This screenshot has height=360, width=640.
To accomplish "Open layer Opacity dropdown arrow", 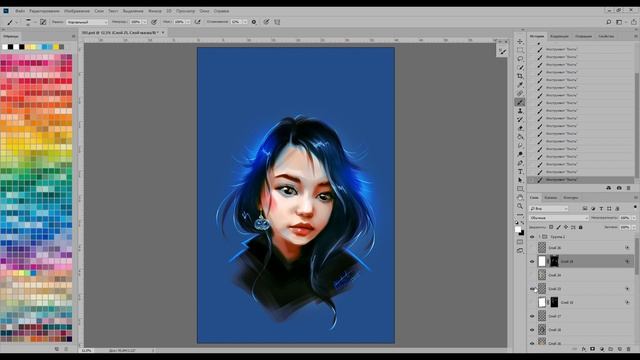I will 634,218.
